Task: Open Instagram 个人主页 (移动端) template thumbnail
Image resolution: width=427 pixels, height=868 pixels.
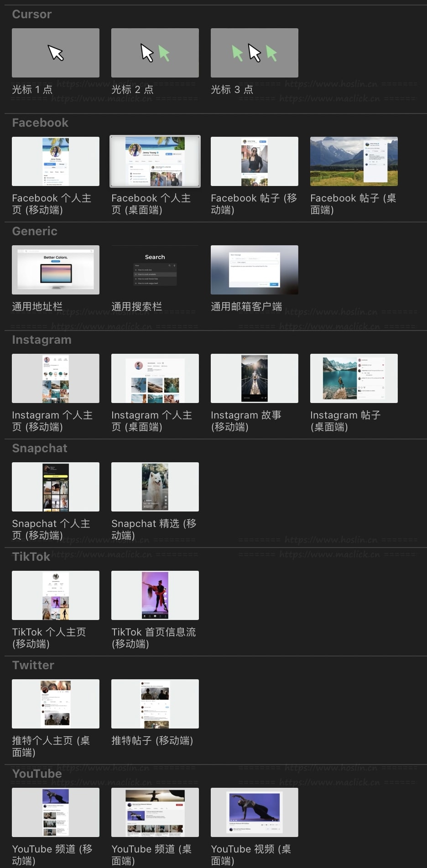Action: (x=56, y=378)
